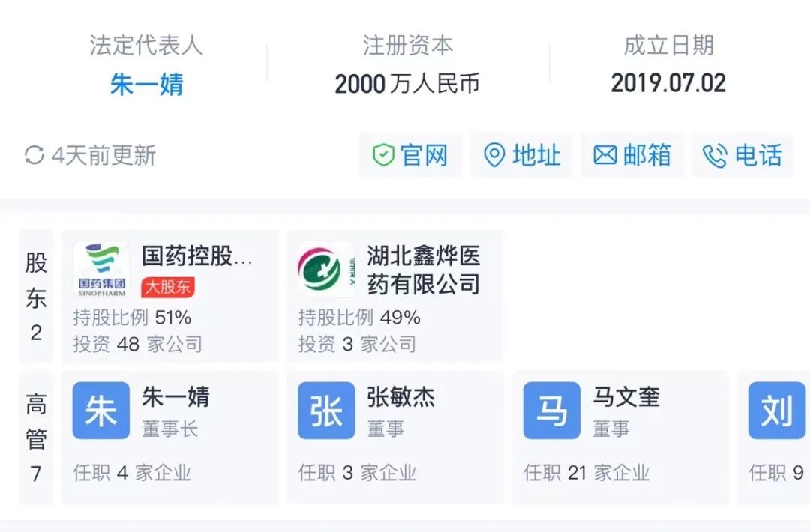The image size is (810, 532).
Task: Open 朱一婧 董事长 executive name
Action: [x=175, y=397]
